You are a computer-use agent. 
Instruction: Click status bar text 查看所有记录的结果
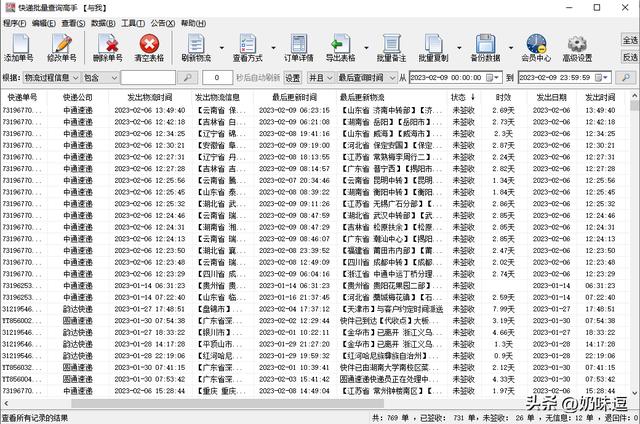[35, 418]
